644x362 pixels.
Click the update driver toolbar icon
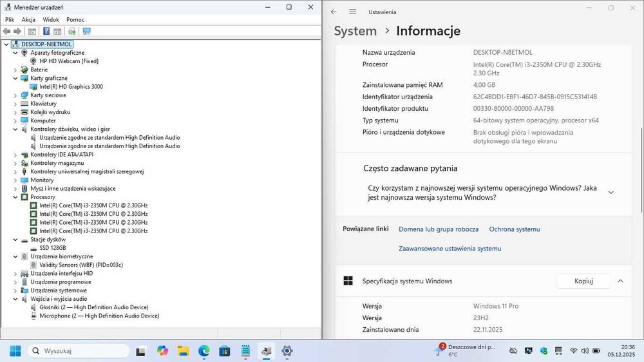(x=72, y=31)
